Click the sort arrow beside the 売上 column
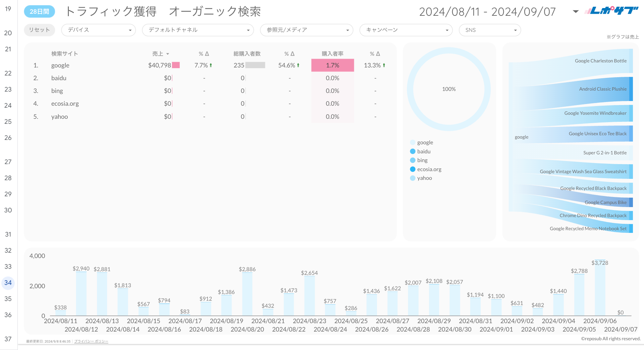 coord(168,53)
